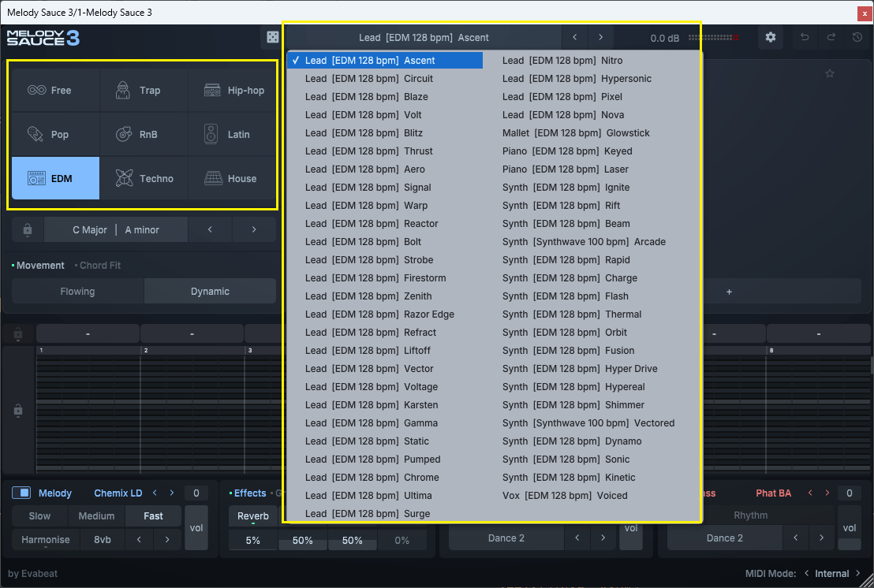Click the Flowing movement button
The width and height of the screenshot is (874, 588).
[77, 292]
